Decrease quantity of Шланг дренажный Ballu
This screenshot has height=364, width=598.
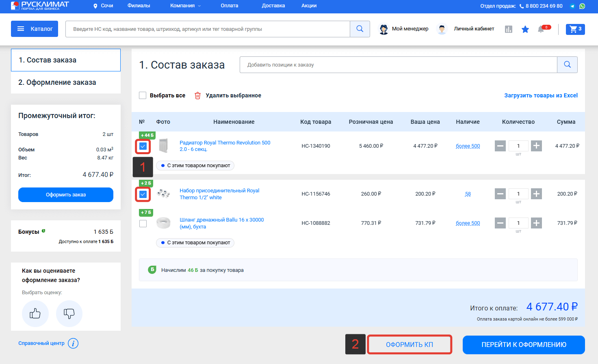coord(500,223)
